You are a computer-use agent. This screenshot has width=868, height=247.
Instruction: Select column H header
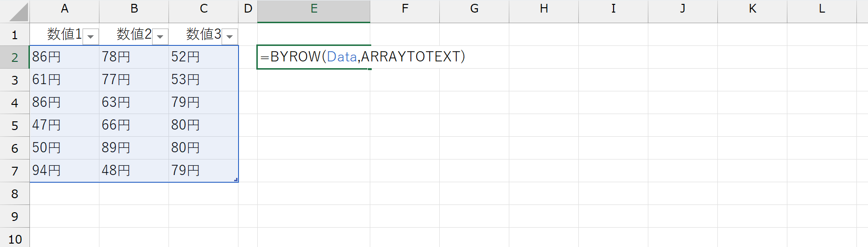[x=544, y=9]
